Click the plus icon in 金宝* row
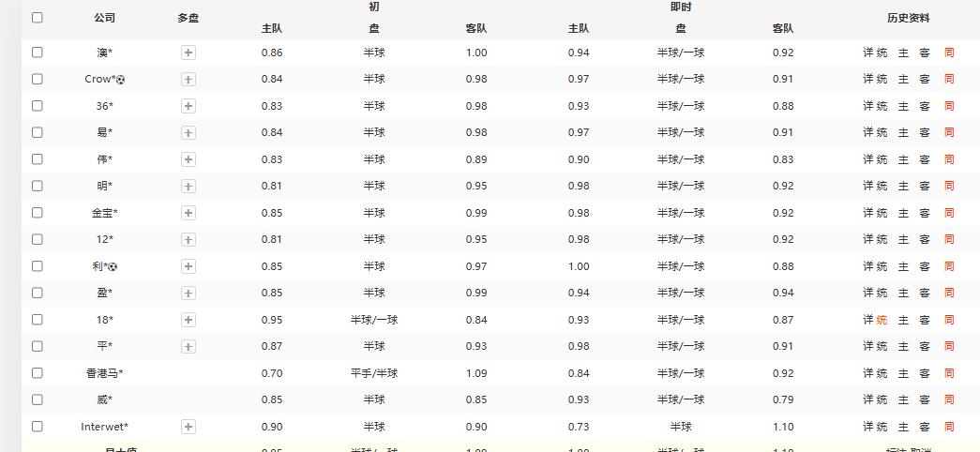The image size is (980, 452). click(188, 213)
